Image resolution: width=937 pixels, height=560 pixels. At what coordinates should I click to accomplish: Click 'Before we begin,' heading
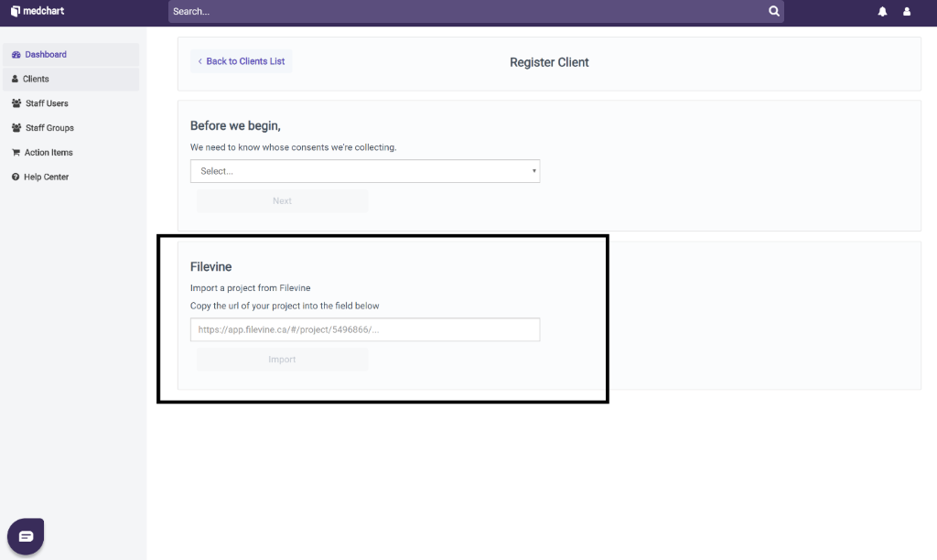[x=235, y=125]
